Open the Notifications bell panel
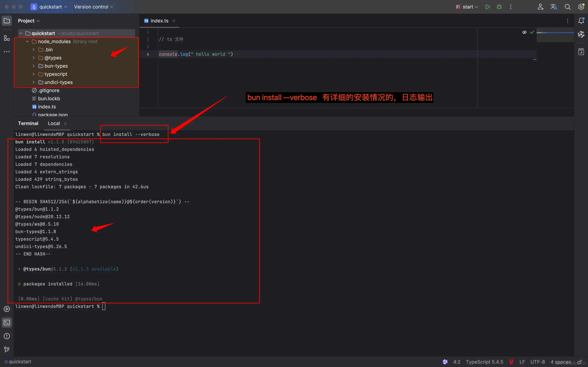The height and width of the screenshot is (367, 588). [x=581, y=21]
